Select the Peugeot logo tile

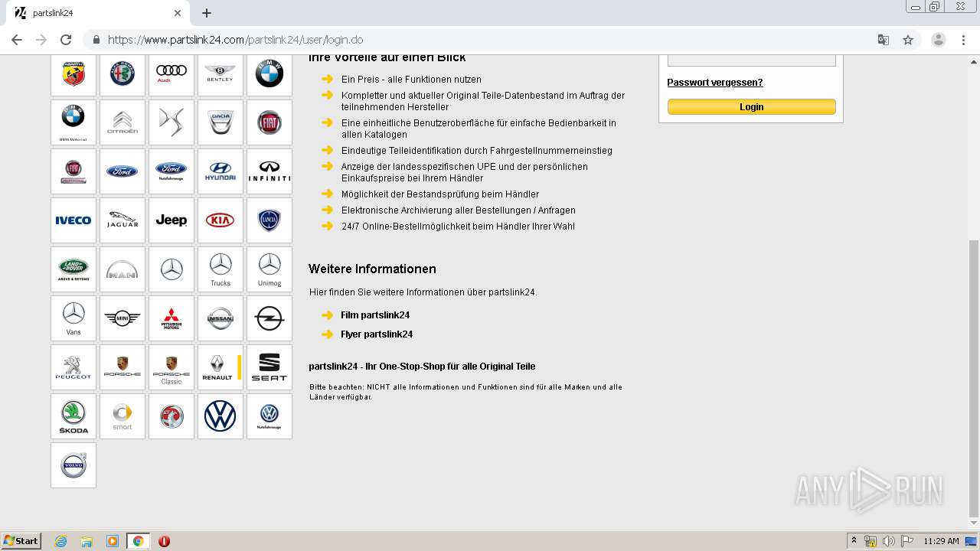[x=73, y=367]
